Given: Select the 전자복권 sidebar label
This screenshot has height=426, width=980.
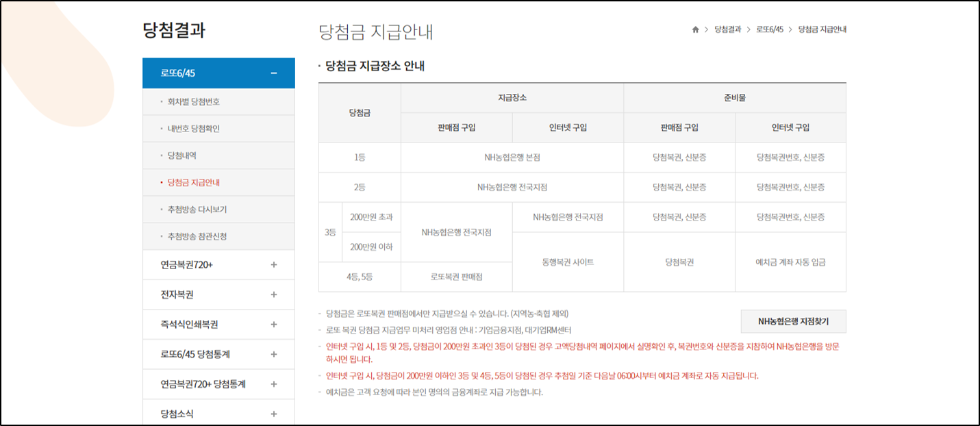Looking at the screenshot, I should (177, 295).
